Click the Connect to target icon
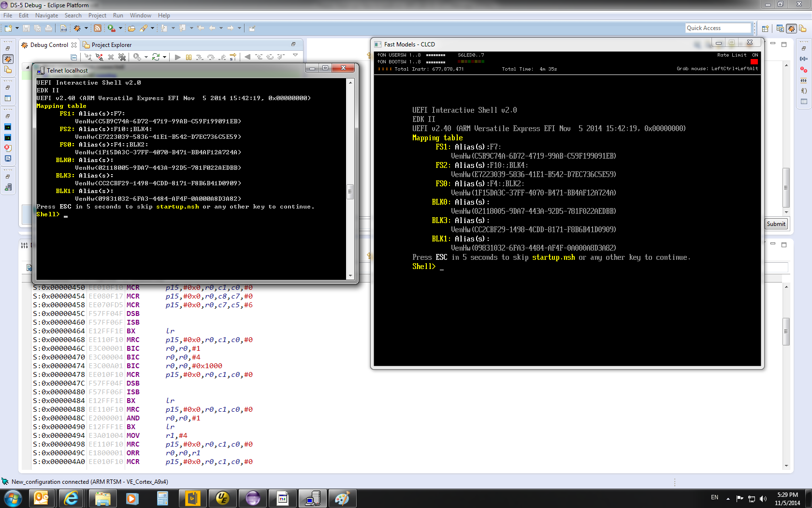Image resolution: width=812 pixels, height=508 pixels. [x=88, y=57]
